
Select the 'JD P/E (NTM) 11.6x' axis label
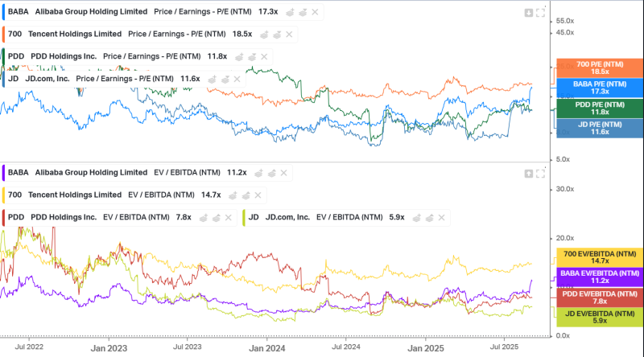600,128
